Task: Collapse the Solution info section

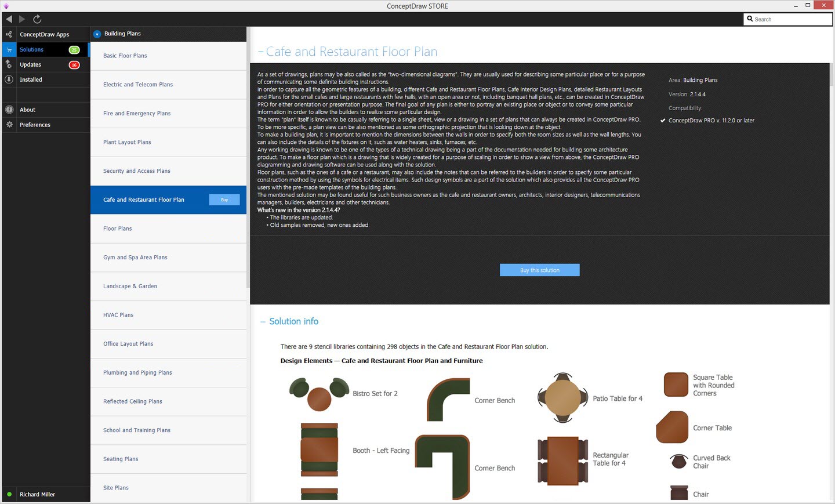Action: pos(263,322)
